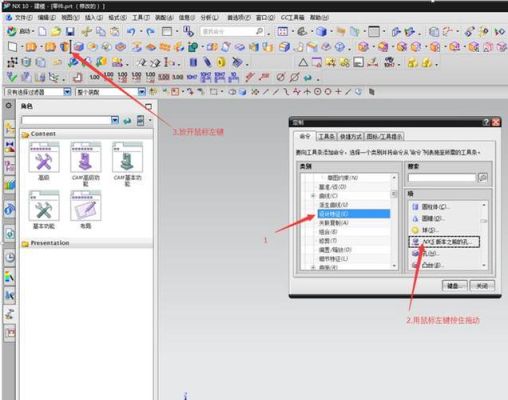Open the selection filter dropdown
Image resolution: width=508 pixels, height=400 pixels.
[x=67, y=92]
